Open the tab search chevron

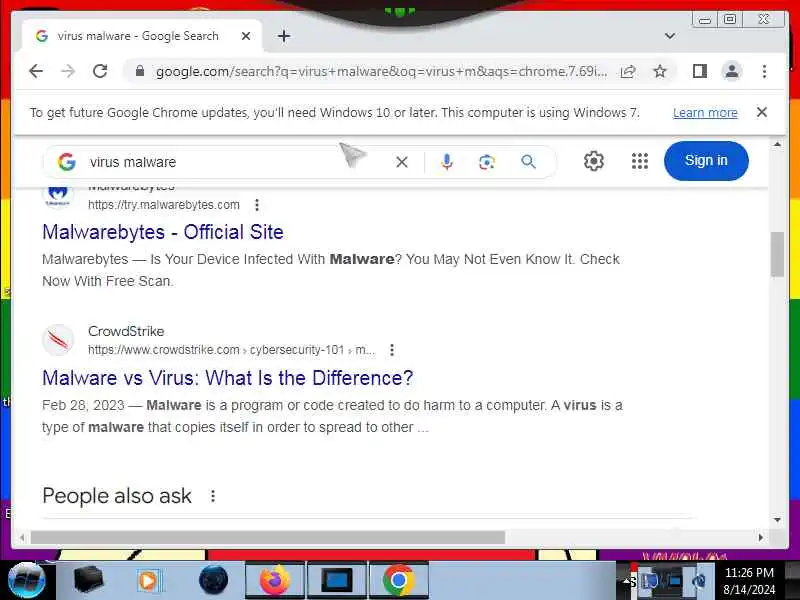coord(670,36)
